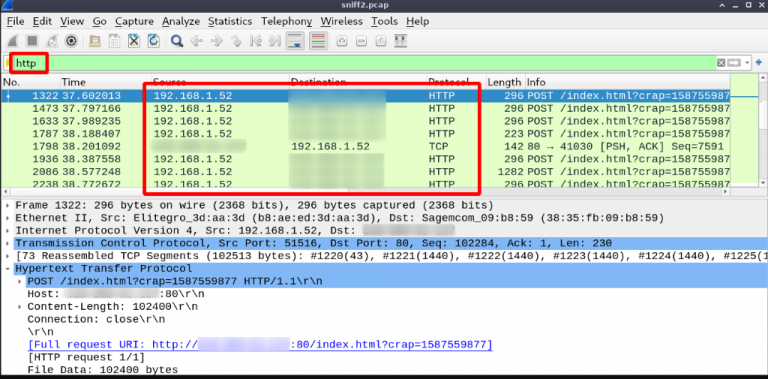Expand the Content-Length: 102400 field

pyautogui.click(x=20, y=307)
